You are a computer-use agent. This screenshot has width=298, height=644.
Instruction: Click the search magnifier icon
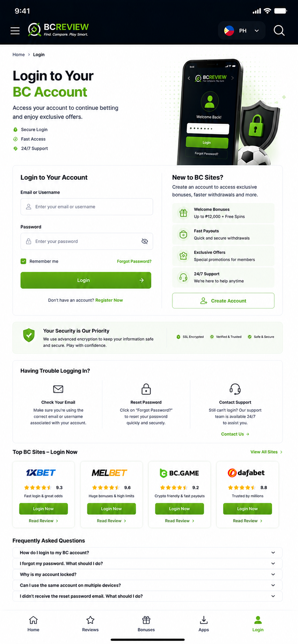tap(279, 30)
